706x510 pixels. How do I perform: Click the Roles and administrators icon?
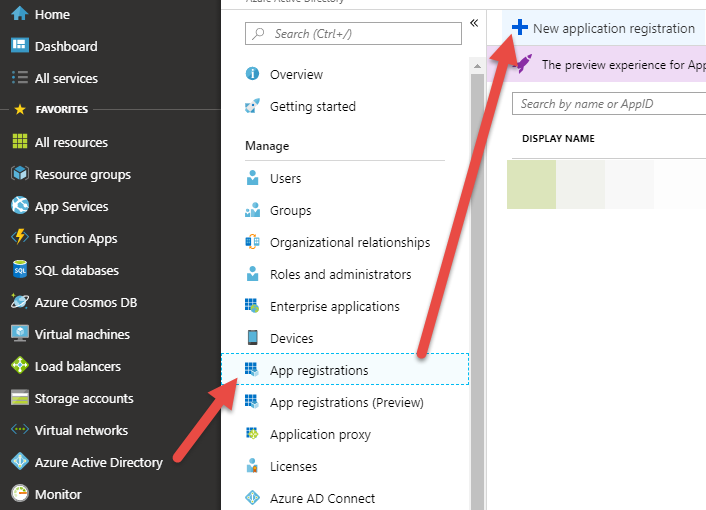(x=252, y=274)
